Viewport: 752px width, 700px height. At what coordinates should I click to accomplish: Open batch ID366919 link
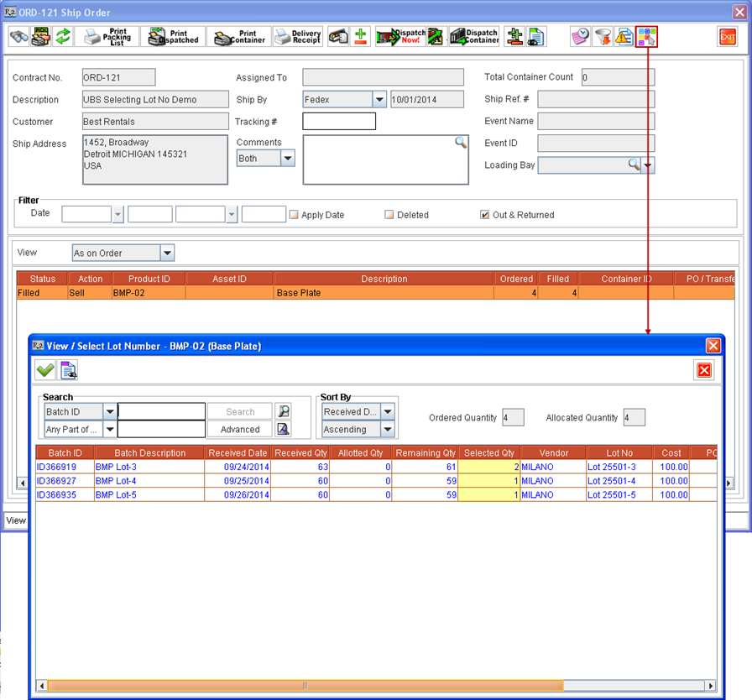point(61,466)
